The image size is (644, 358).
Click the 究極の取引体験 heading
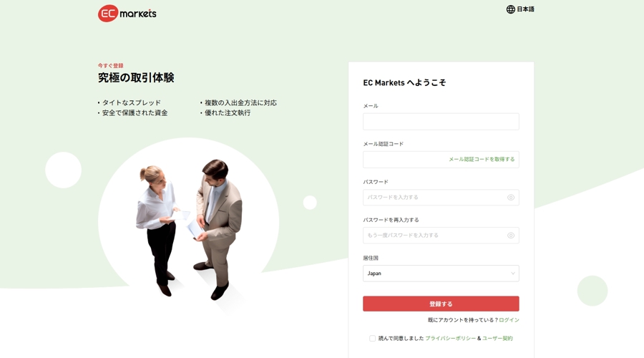(136, 77)
